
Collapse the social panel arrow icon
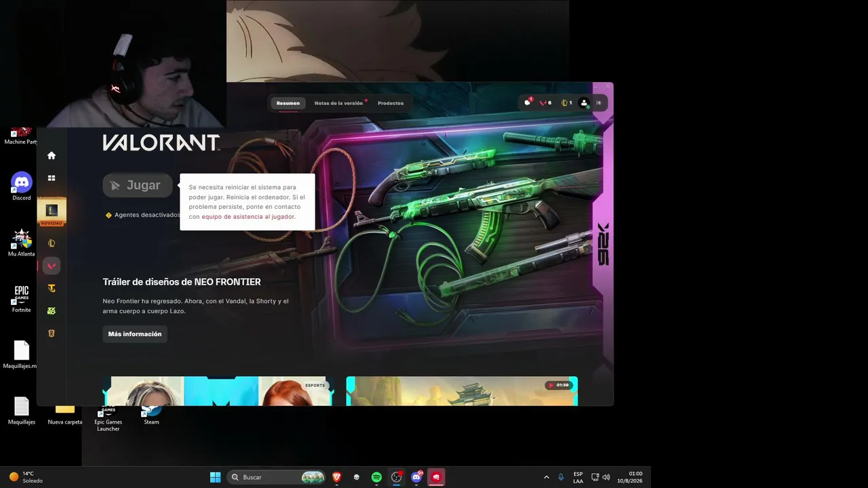click(599, 103)
